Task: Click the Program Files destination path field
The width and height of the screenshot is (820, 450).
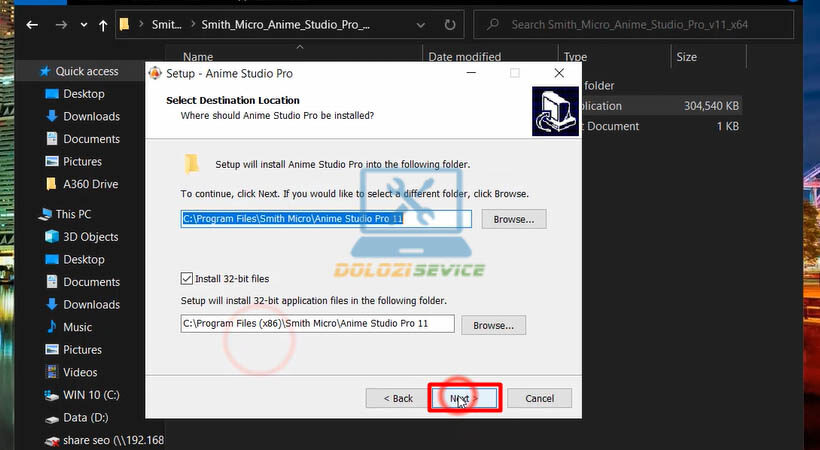Action: click(326, 219)
